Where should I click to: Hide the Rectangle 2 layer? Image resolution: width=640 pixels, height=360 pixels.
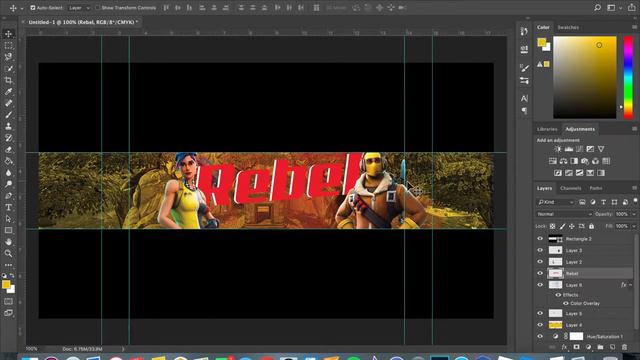tap(540, 239)
